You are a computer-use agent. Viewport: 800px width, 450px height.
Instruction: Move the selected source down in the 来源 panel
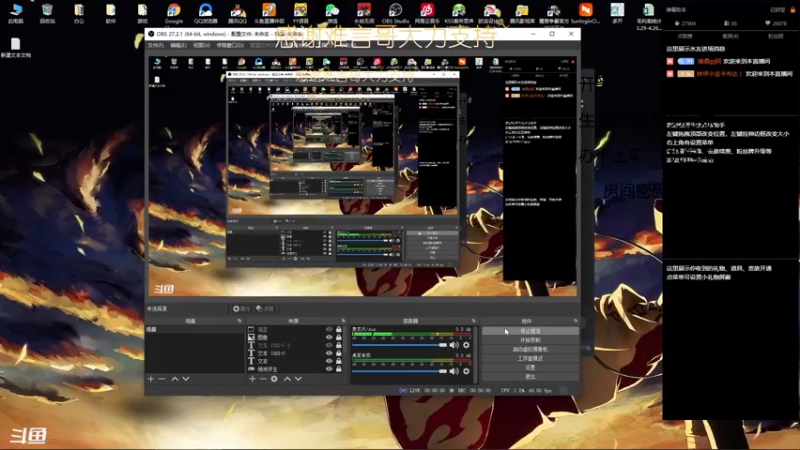coord(298,379)
